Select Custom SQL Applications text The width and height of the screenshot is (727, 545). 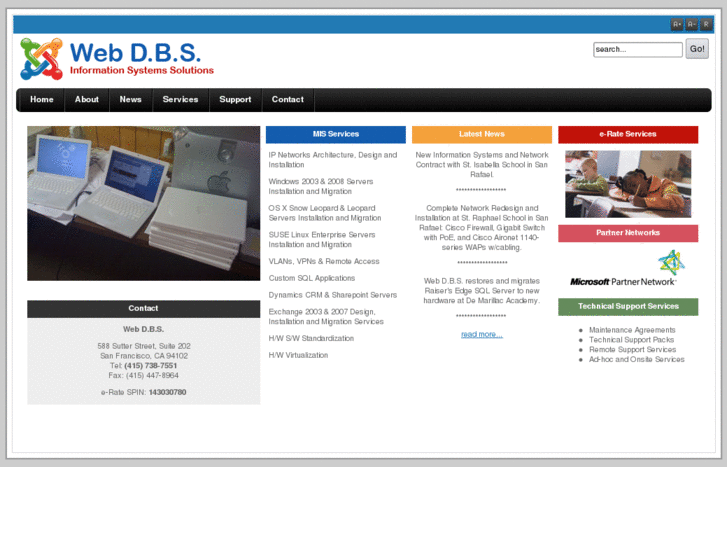[x=312, y=278]
